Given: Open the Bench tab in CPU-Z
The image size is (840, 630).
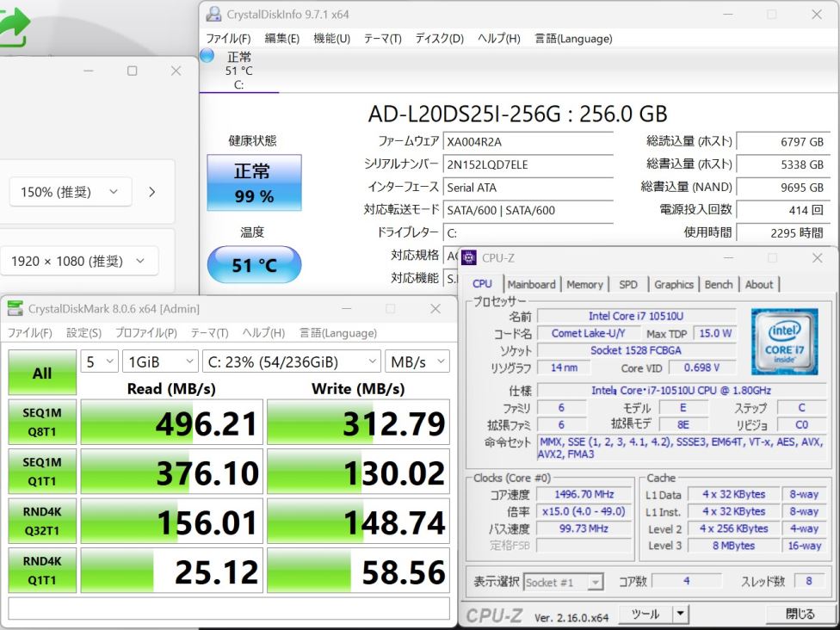Looking at the screenshot, I should coord(719,284).
